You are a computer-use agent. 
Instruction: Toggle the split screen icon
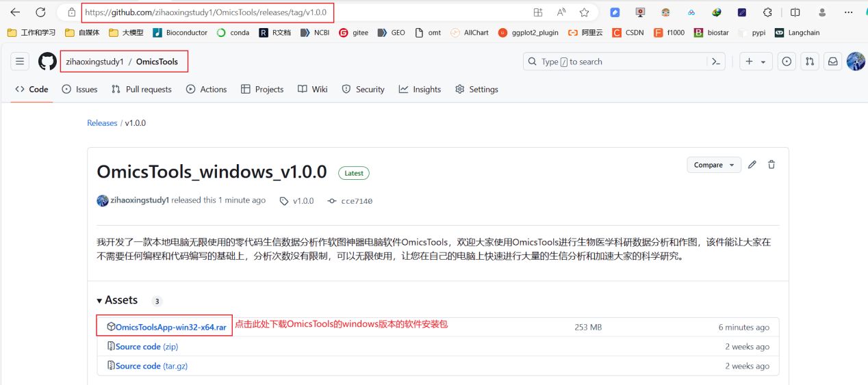point(795,12)
